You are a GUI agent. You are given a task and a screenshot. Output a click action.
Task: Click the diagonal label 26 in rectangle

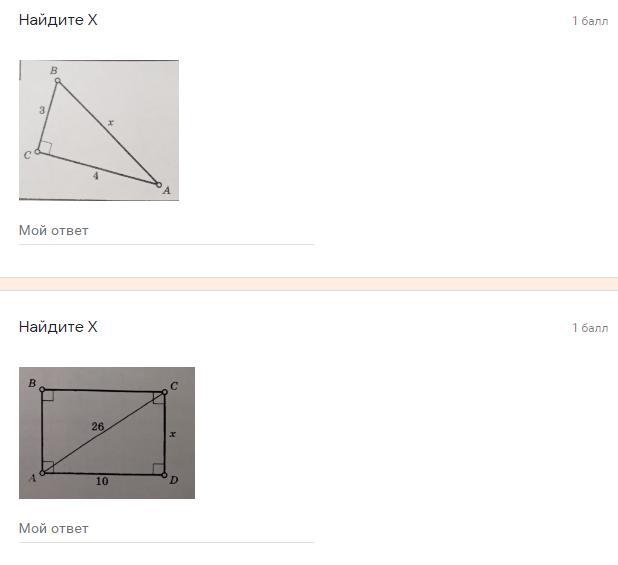[x=97, y=426]
